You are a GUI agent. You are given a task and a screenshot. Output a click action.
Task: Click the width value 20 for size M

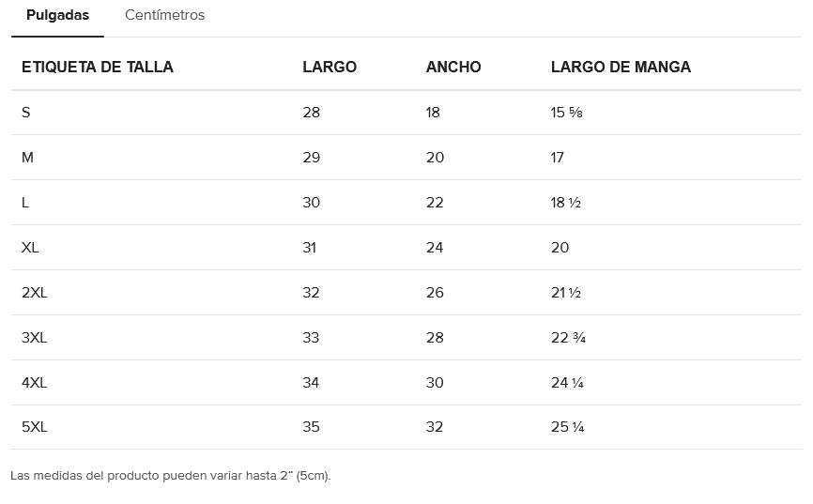(x=435, y=158)
